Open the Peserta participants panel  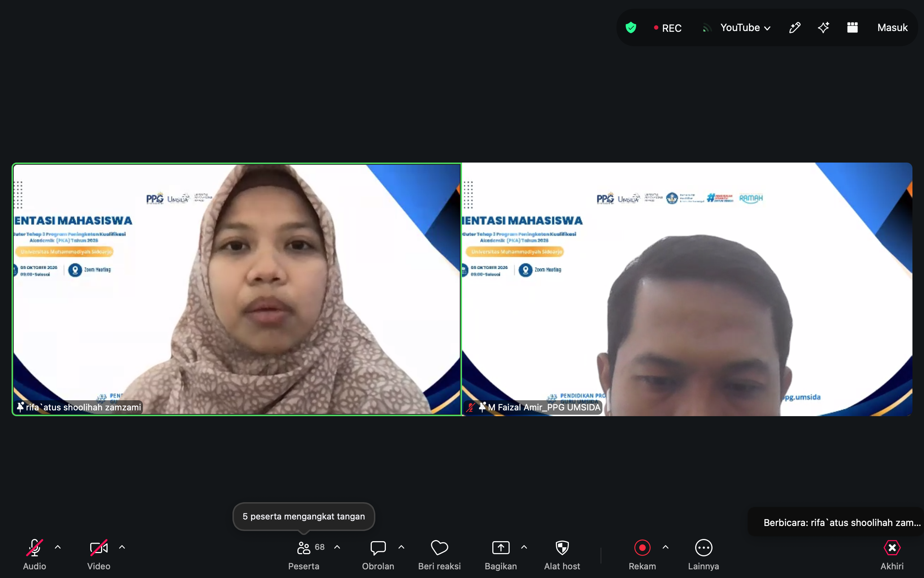tap(304, 554)
